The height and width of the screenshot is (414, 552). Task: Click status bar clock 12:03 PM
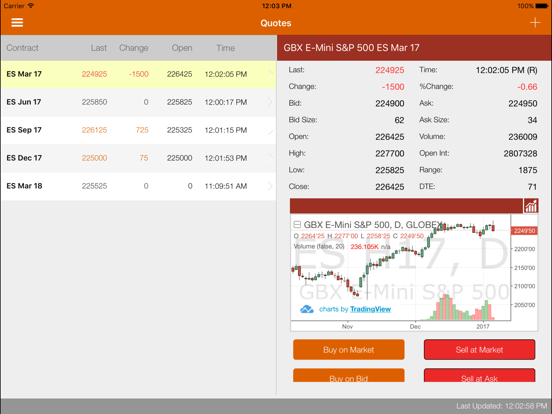(x=276, y=6)
